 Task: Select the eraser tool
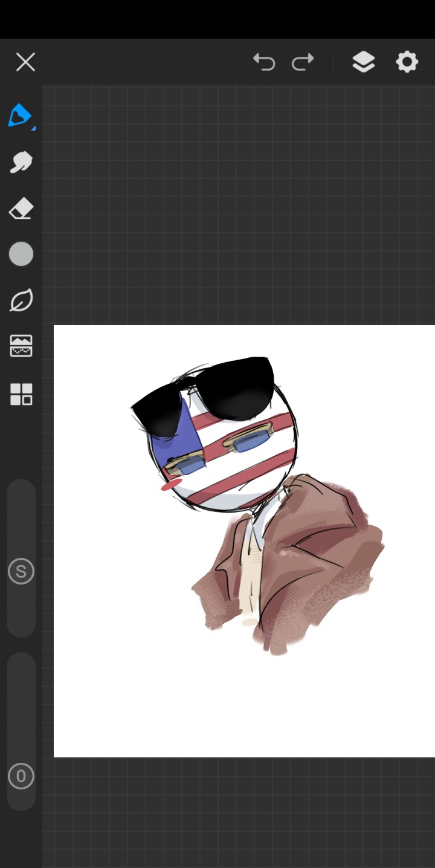coord(21,209)
